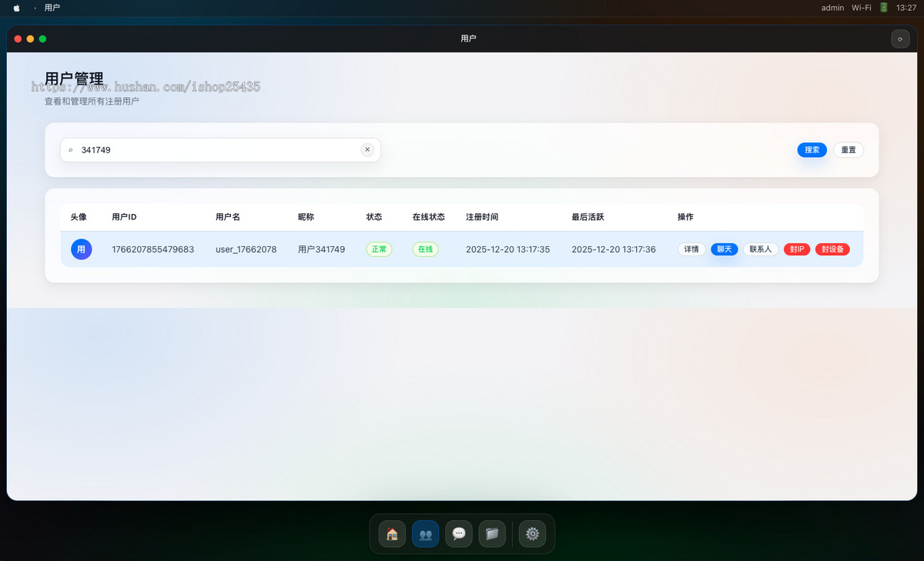Click the battery icon in the menu bar

[x=883, y=8]
